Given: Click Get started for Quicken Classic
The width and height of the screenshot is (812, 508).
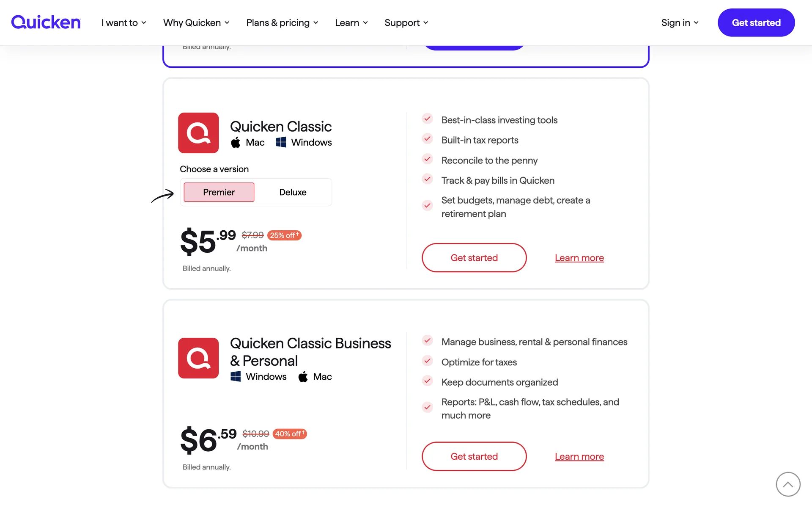Looking at the screenshot, I should point(474,258).
